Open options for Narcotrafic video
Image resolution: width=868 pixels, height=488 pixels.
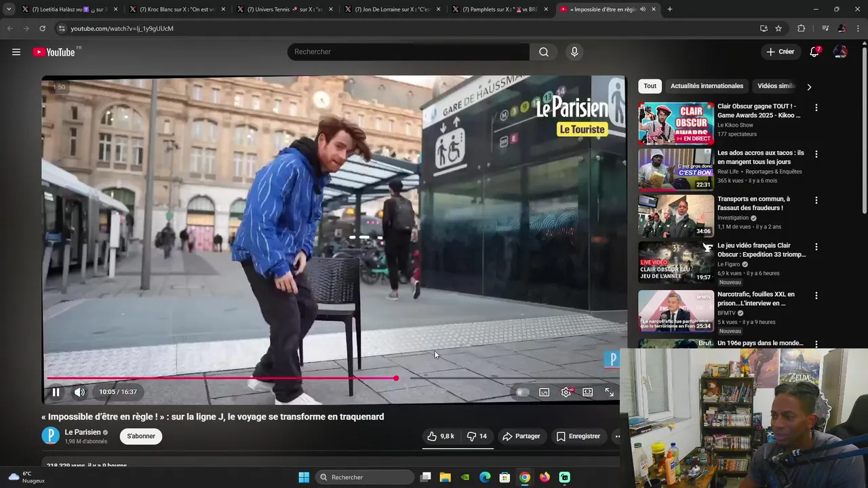pos(816,296)
